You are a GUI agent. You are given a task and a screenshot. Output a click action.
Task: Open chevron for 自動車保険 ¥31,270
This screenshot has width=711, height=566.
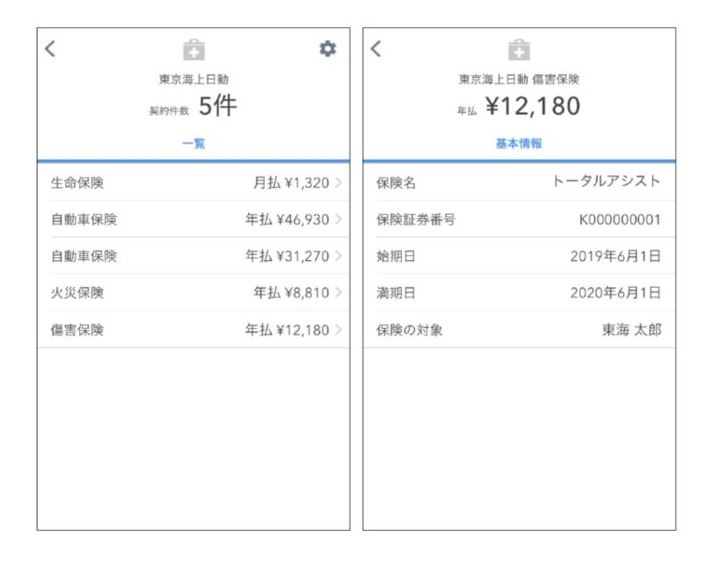pos(338,256)
